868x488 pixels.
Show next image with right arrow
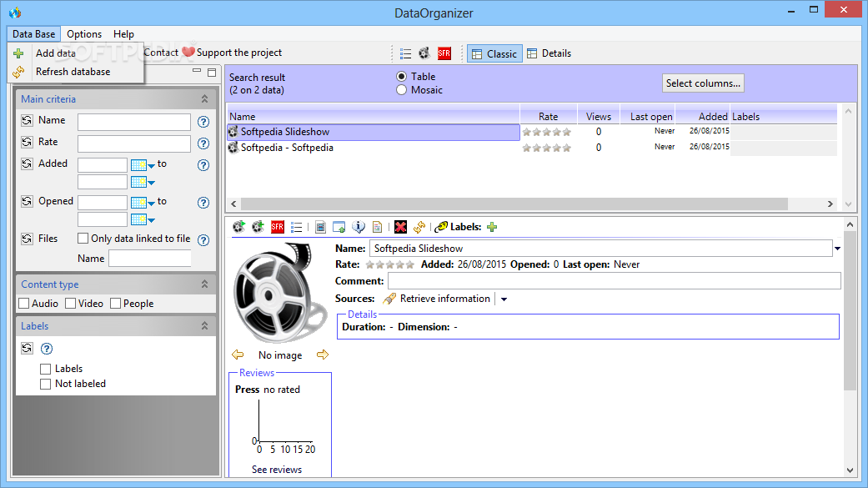[x=323, y=355]
